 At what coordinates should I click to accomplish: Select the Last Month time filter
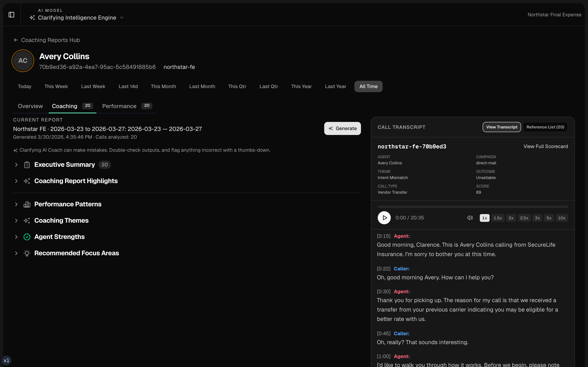202,86
